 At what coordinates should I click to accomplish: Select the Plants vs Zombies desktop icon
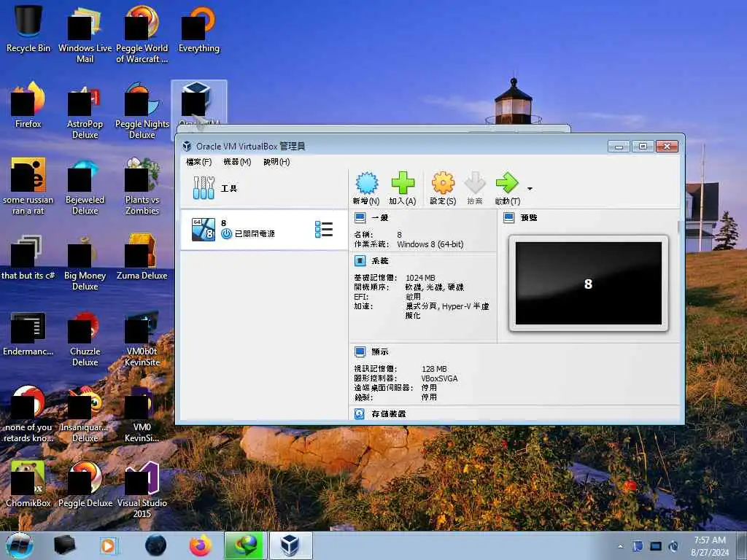click(x=142, y=187)
